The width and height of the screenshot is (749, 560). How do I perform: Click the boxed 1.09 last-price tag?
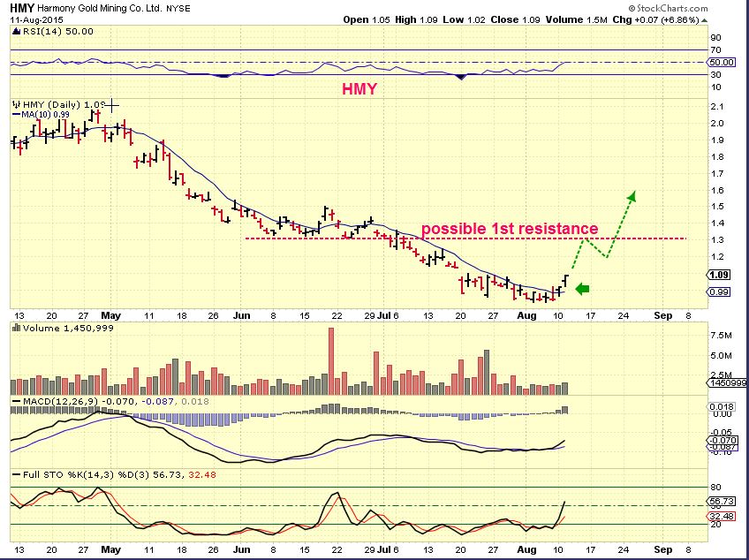click(x=718, y=275)
